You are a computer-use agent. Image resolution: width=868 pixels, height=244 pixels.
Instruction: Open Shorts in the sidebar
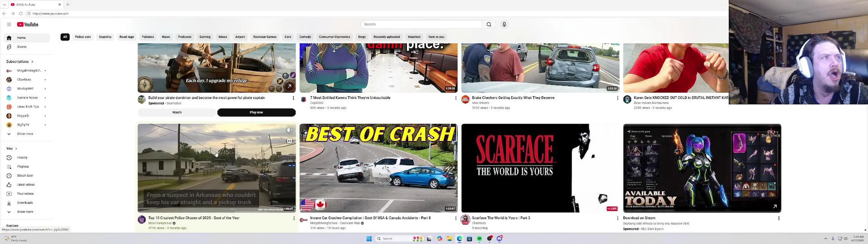(26, 47)
